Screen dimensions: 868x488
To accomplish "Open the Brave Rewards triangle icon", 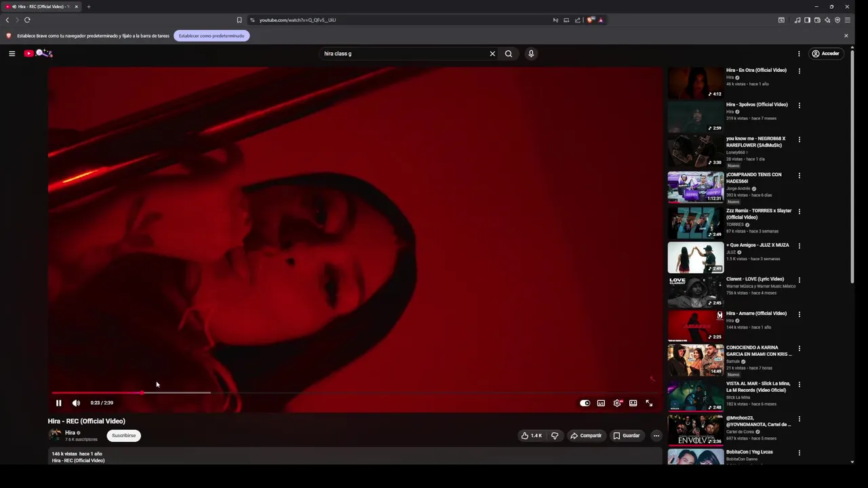I will (x=600, y=20).
